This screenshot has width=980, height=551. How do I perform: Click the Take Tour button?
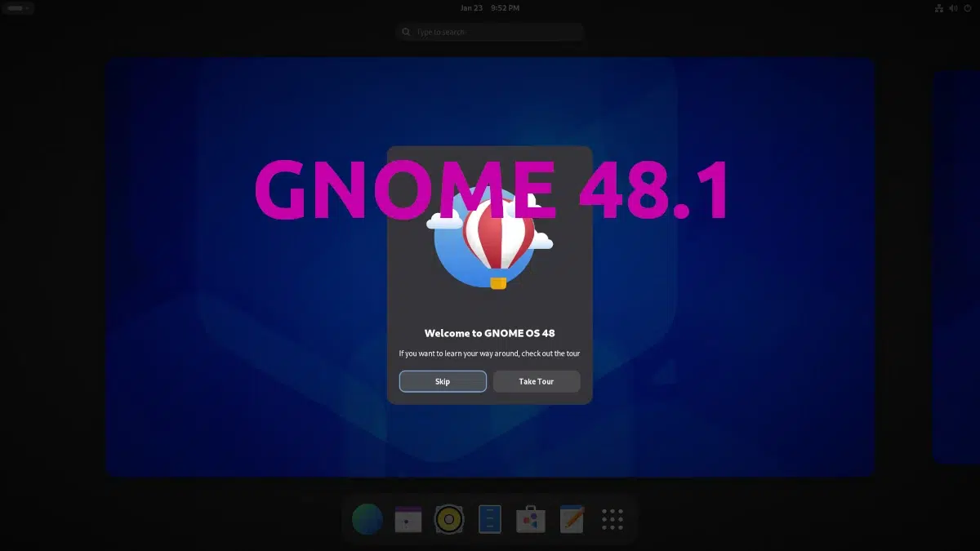[537, 381]
